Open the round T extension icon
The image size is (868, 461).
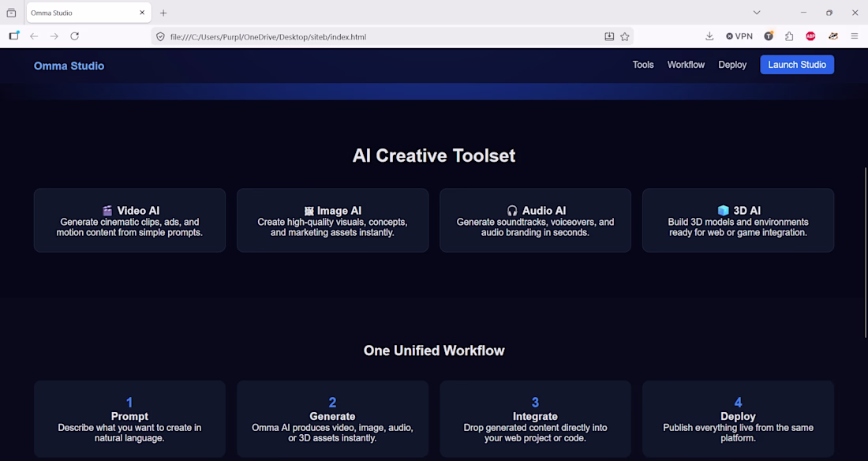(x=769, y=36)
